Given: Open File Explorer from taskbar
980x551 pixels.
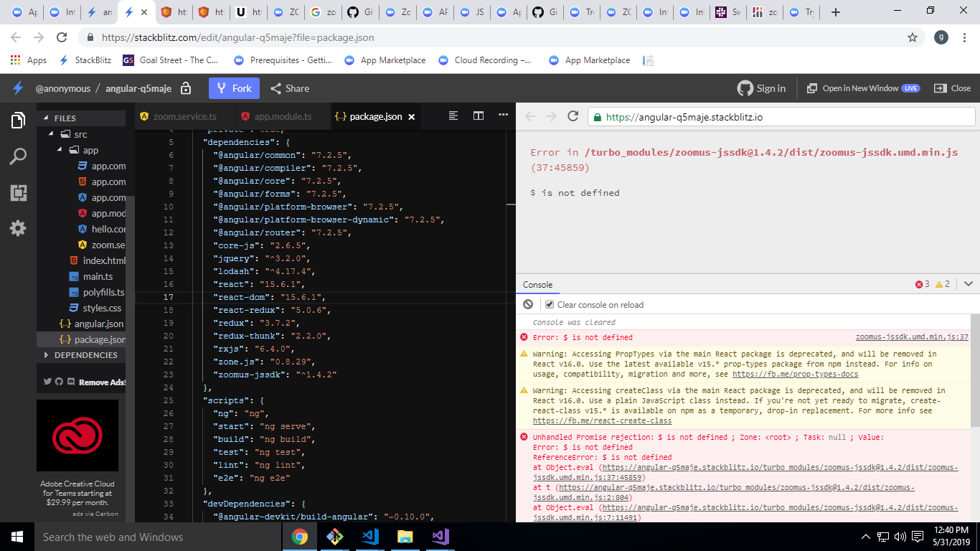Looking at the screenshot, I should point(405,537).
